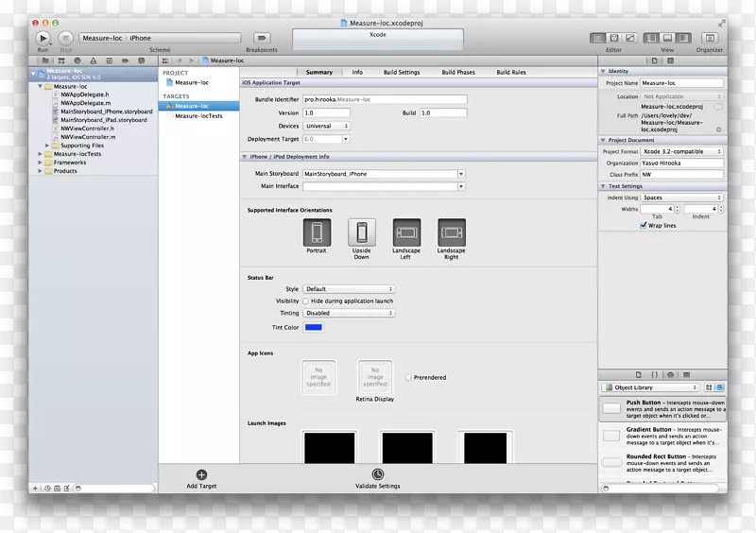Image resolution: width=756 pixels, height=533 pixels.
Task: Show the Symbol navigator
Action: [61, 60]
